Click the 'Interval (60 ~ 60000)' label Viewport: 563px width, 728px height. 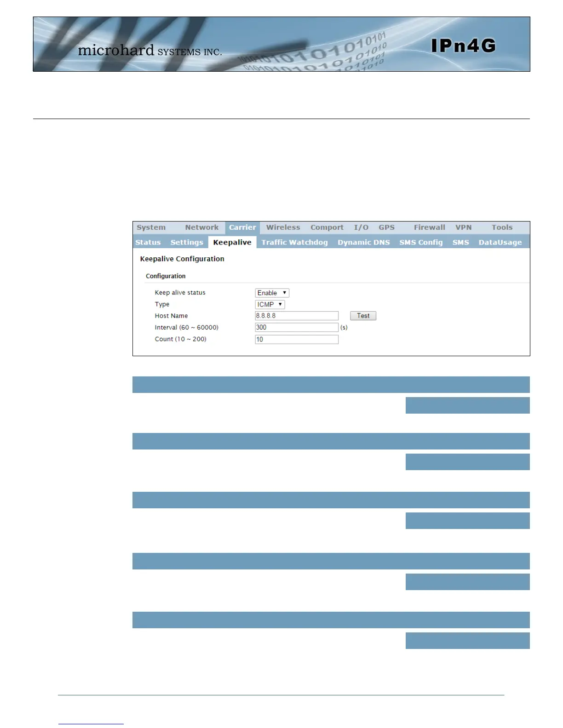point(186,327)
